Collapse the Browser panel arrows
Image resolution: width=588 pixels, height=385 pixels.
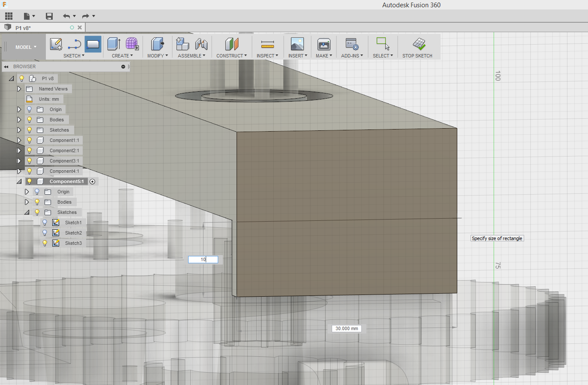coord(6,67)
